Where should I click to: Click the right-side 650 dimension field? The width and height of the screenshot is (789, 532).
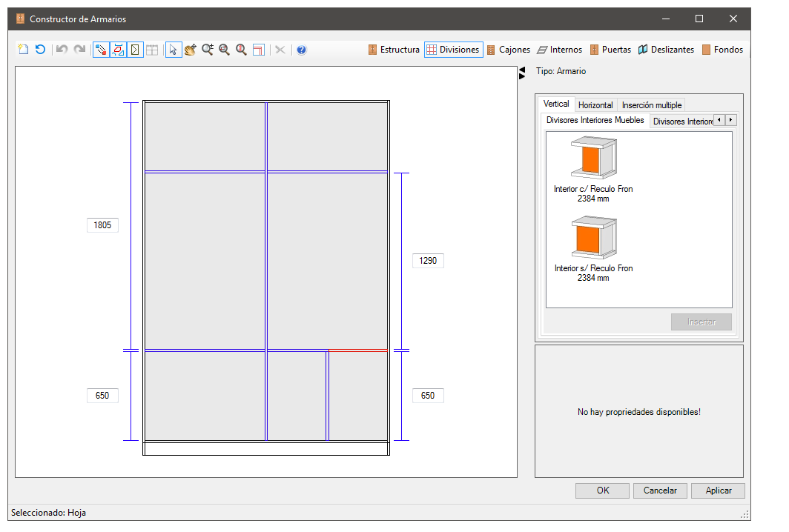(x=428, y=395)
